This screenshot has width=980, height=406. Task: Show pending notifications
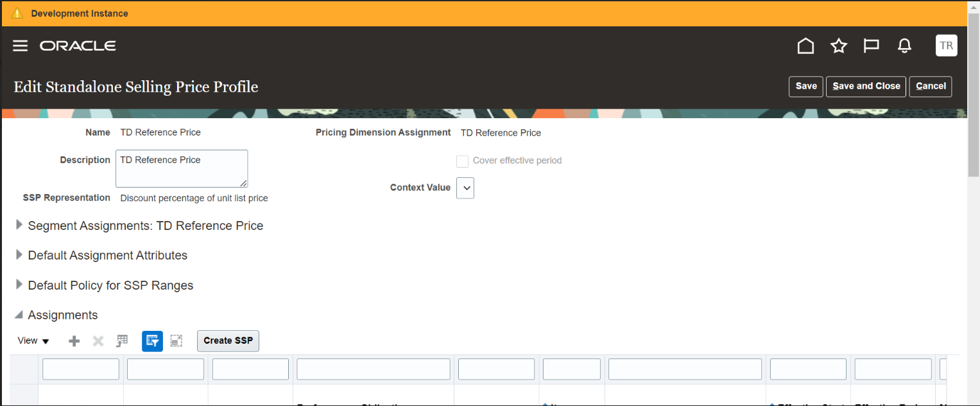click(x=904, y=46)
